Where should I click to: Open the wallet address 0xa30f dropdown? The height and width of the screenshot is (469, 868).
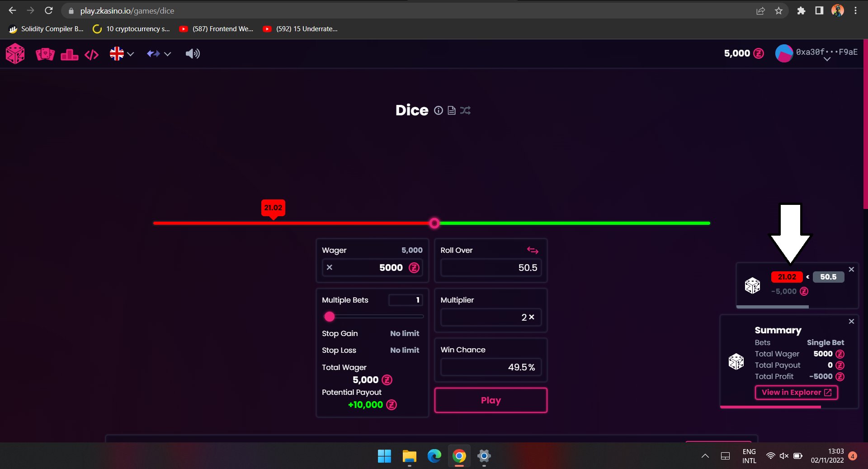(826, 59)
